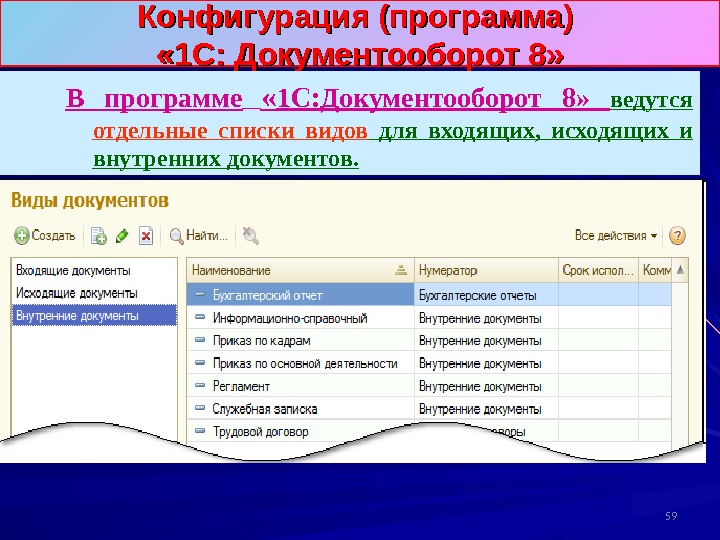Screen dimensions: 720x540
Task: Click row icon beside Служебная записка
Action: [200, 408]
